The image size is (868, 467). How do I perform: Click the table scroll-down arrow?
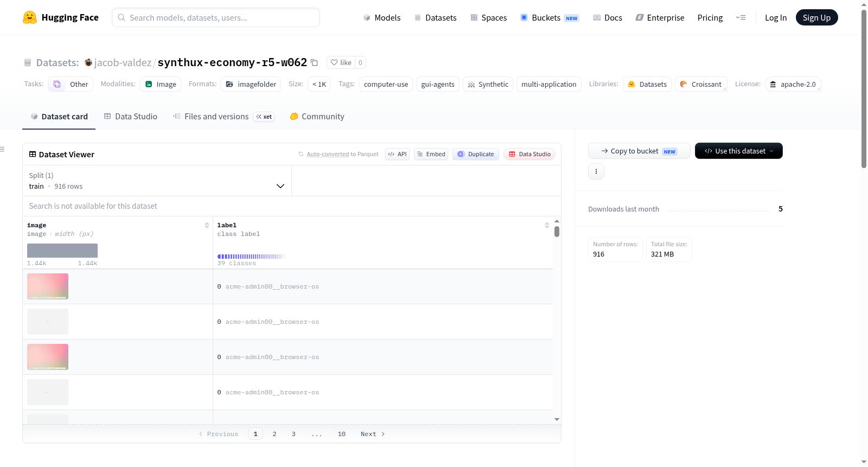[557, 419]
